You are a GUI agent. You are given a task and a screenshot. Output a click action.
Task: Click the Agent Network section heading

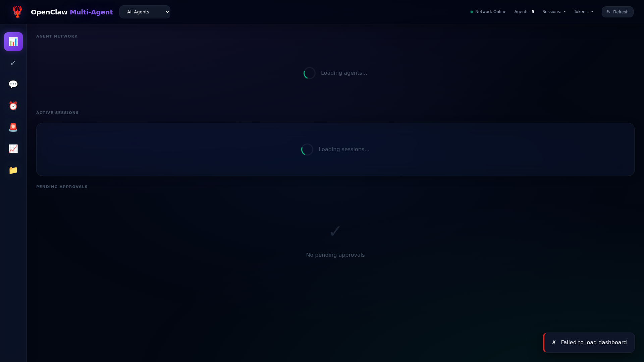(57, 36)
